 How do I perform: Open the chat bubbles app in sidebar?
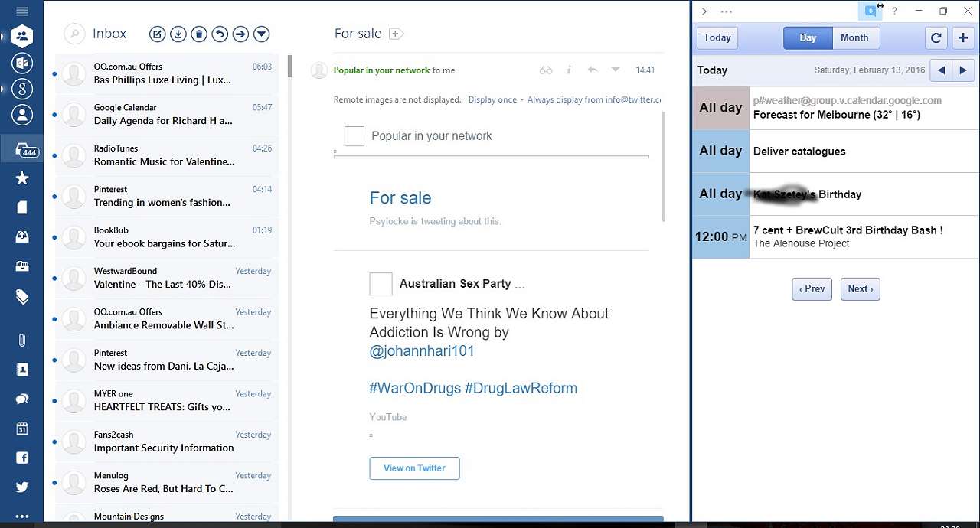click(22, 399)
